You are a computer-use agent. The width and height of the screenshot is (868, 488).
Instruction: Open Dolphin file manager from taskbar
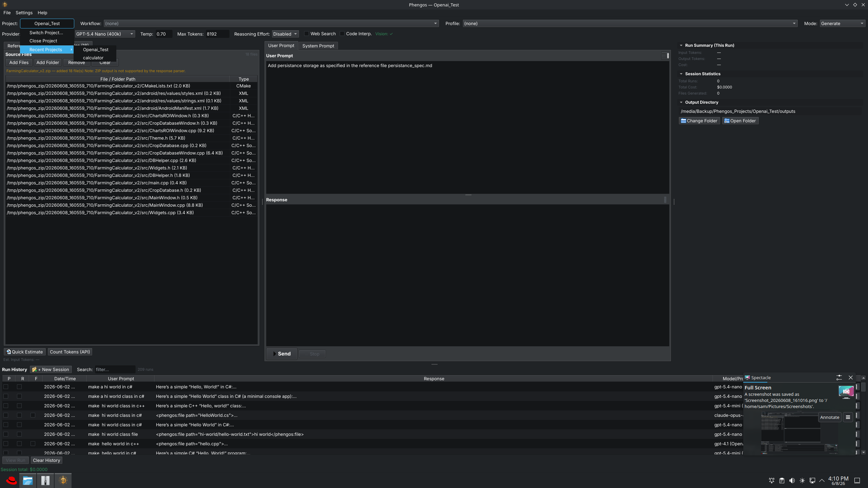(x=28, y=480)
